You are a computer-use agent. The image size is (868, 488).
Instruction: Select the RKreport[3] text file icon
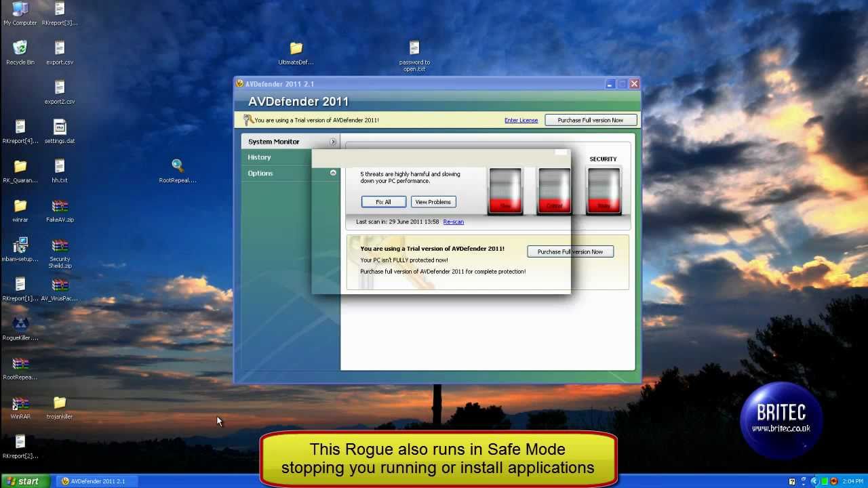point(60,14)
